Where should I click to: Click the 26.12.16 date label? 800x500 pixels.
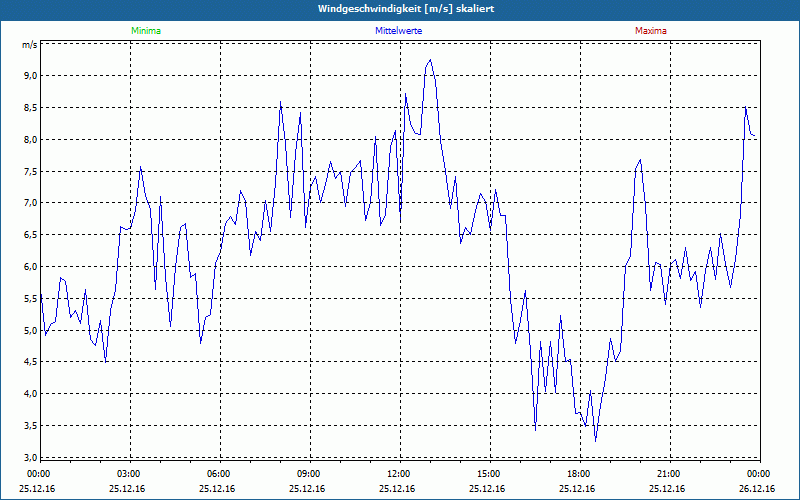(757, 488)
